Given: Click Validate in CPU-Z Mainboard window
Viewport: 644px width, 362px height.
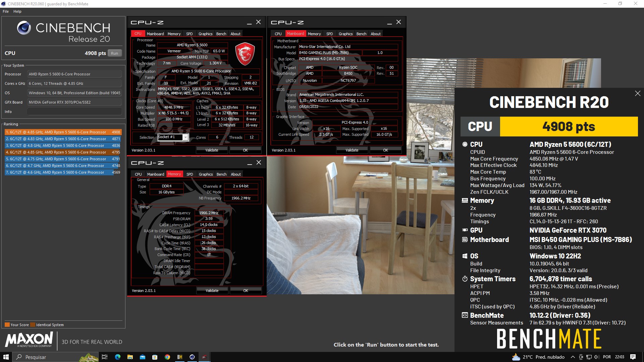Looking at the screenshot, I should click(x=352, y=150).
